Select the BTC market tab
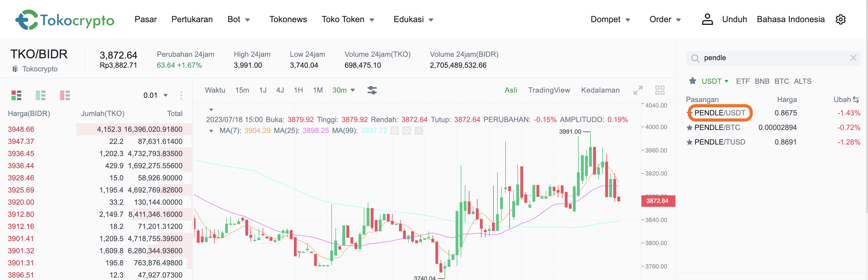The height and width of the screenshot is (280, 868). 781,81
